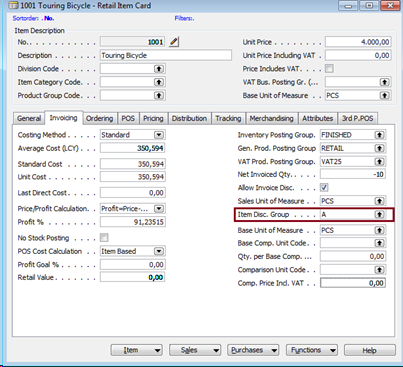Open the Sales menu button
403x367 pixels.
click(195, 350)
